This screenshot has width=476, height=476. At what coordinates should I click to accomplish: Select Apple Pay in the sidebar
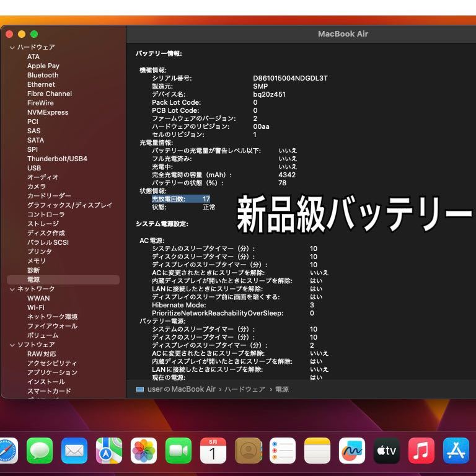point(43,66)
